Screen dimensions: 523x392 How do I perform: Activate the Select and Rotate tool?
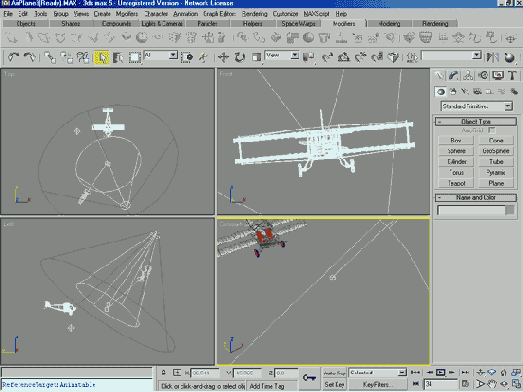coord(239,57)
